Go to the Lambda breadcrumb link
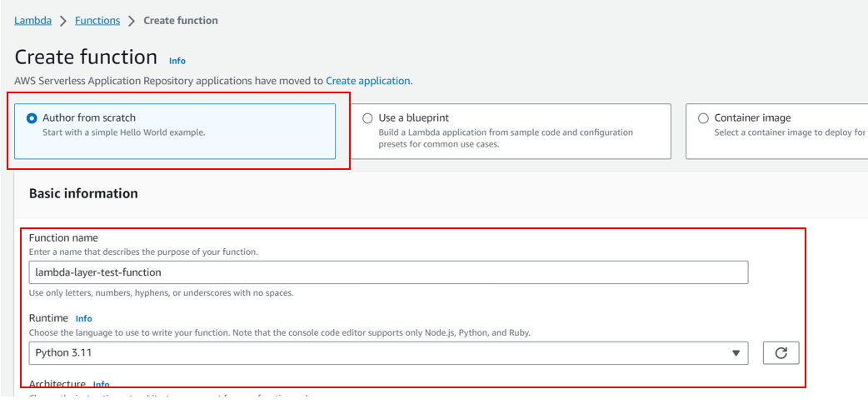This screenshot has height=409, width=868. coord(32,21)
